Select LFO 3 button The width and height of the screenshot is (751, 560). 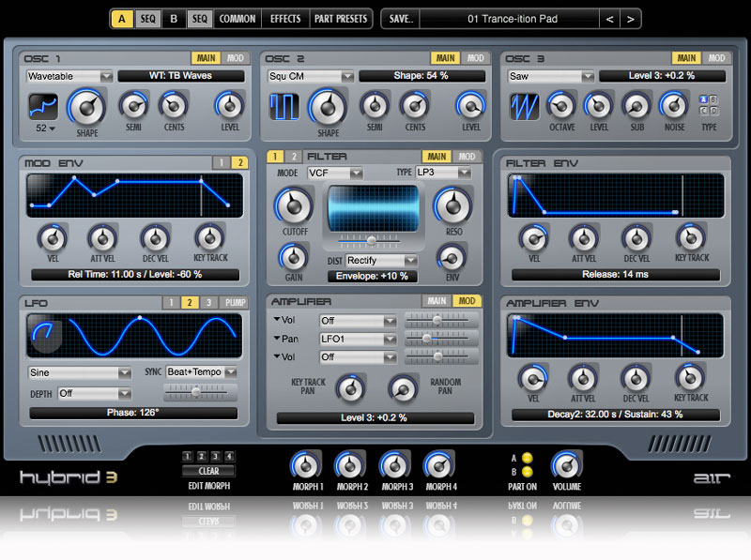(208, 302)
